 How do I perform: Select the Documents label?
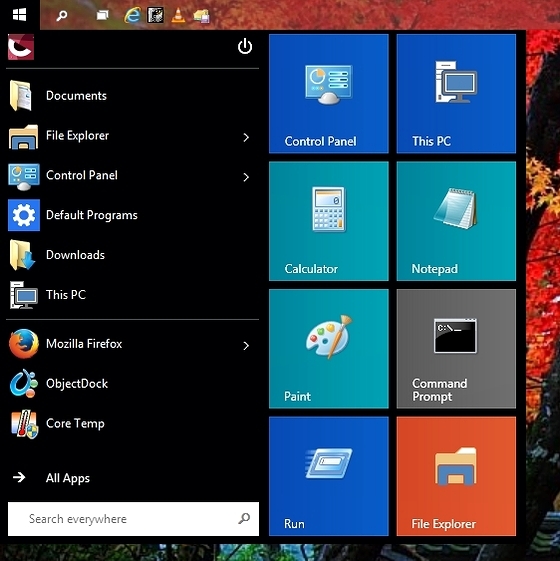[76, 96]
